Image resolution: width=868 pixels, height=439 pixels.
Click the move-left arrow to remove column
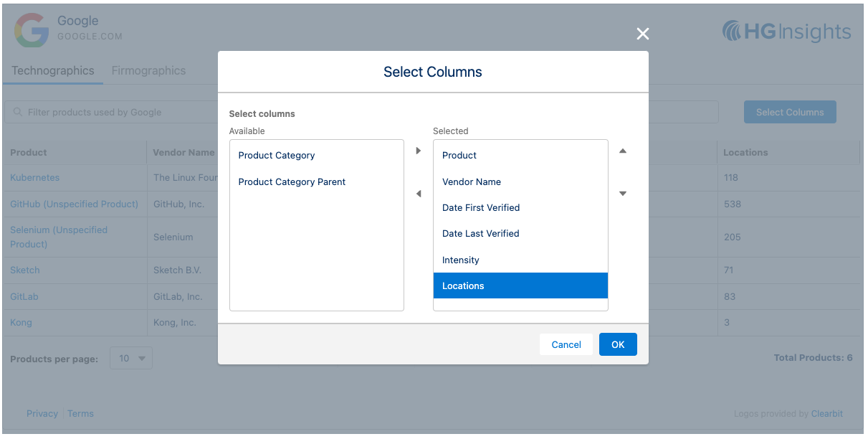[x=419, y=194]
